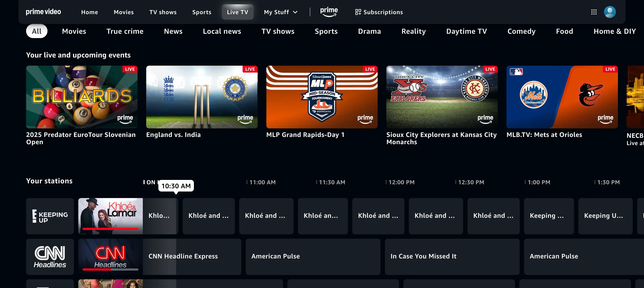Open the user profile avatar
The width and height of the screenshot is (644, 288).
tap(610, 12)
